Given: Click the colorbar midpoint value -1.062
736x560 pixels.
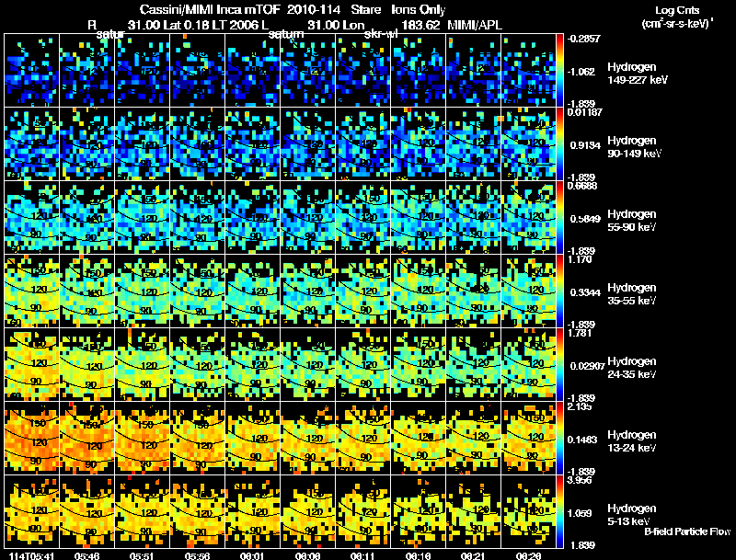Looking at the screenshot, I should (x=581, y=72).
